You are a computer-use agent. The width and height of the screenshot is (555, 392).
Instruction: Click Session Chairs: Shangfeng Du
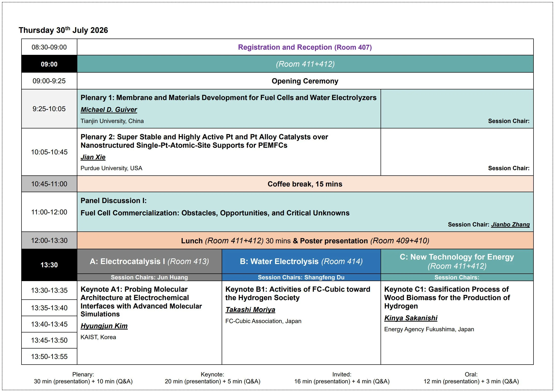coord(301,277)
